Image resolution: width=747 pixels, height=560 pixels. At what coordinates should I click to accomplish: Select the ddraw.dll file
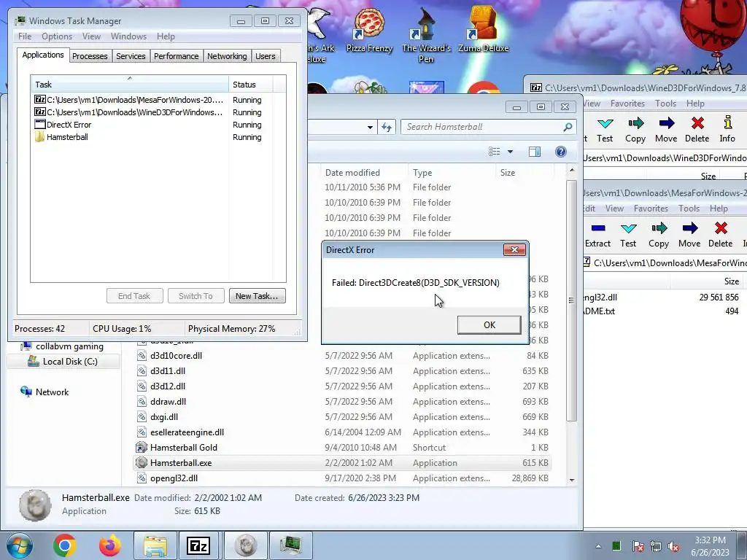341,402
